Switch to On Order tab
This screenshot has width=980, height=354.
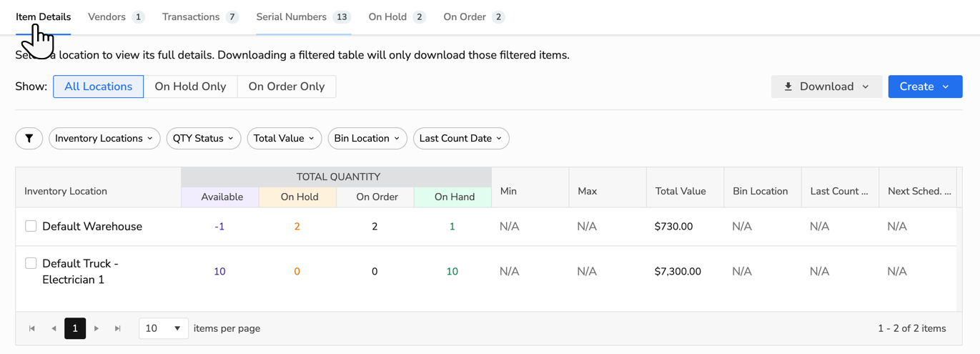point(474,16)
